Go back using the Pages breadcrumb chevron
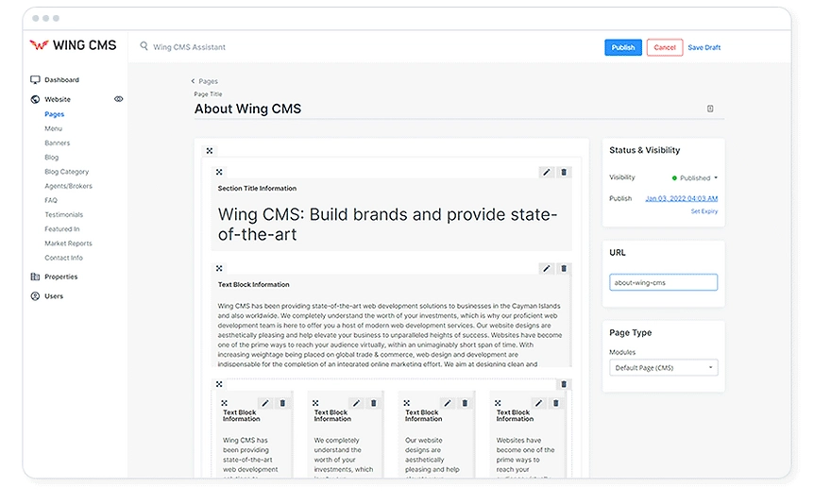Image resolution: width=814 pixels, height=504 pixels. click(194, 82)
